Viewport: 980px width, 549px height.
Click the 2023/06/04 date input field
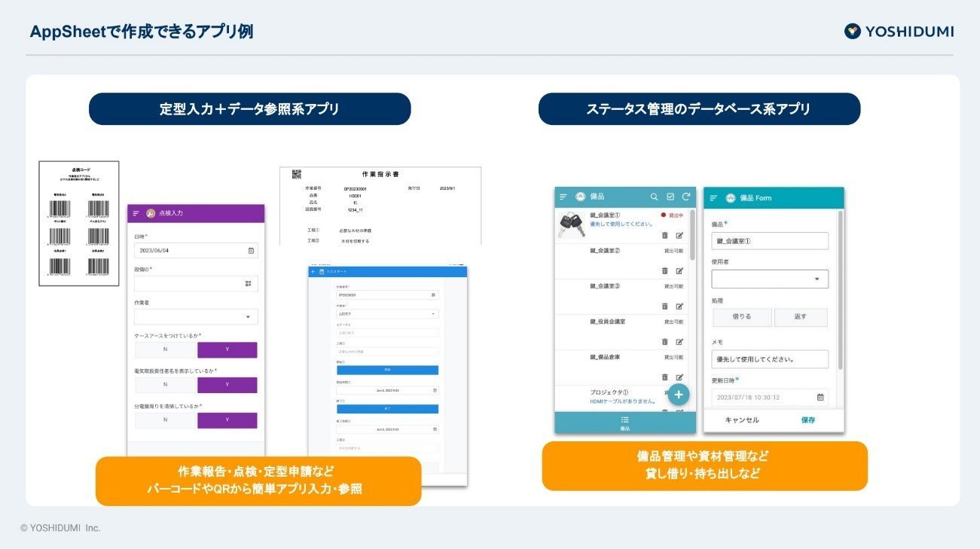pos(196,250)
